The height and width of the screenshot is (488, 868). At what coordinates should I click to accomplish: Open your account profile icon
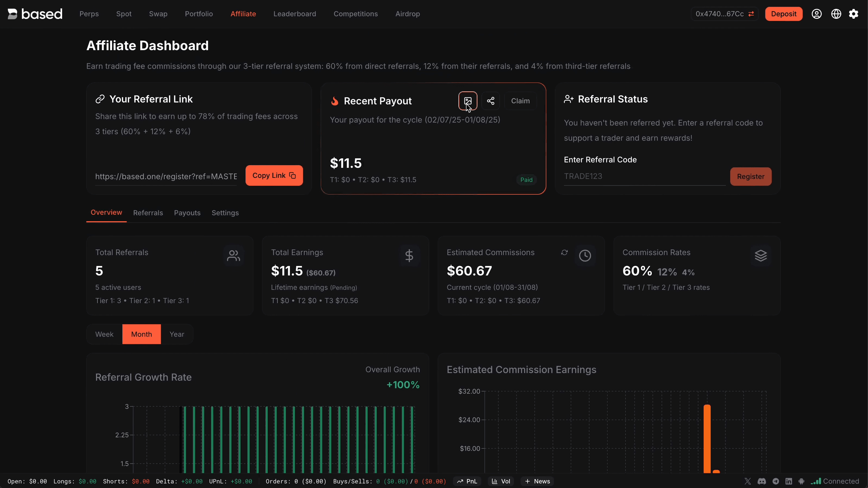(x=817, y=14)
